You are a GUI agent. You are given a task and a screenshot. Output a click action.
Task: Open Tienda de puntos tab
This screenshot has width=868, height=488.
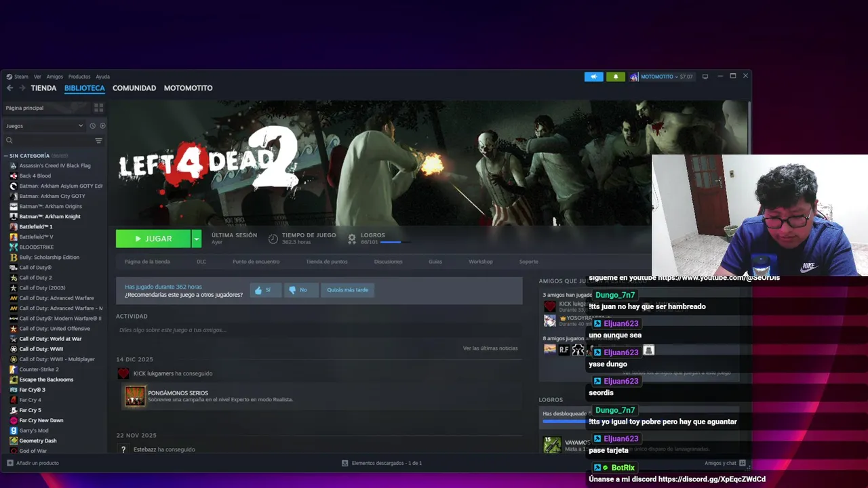pyautogui.click(x=327, y=262)
